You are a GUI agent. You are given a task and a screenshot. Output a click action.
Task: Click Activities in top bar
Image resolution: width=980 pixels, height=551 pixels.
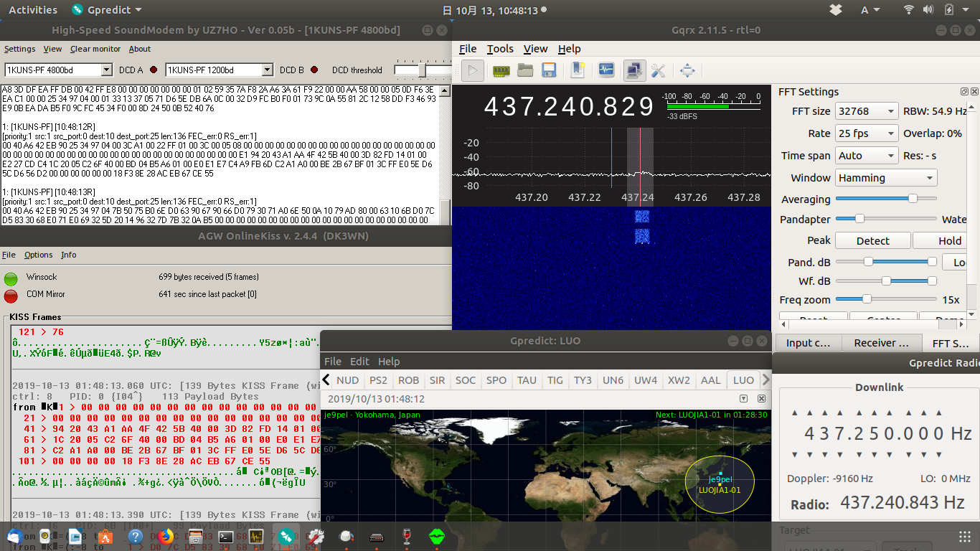click(33, 10)
